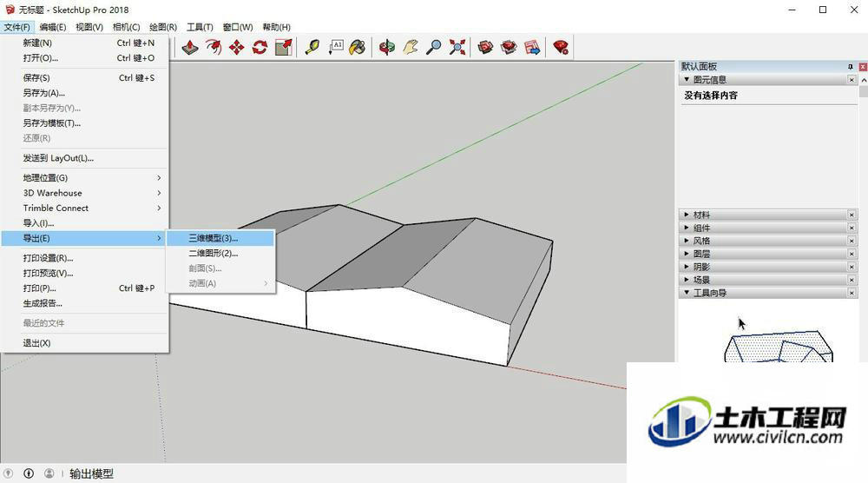Image resolution: width=868 pixels, height=483 pixels.
Task: Select the Push/Pull tool
Action: pos(190,47)
